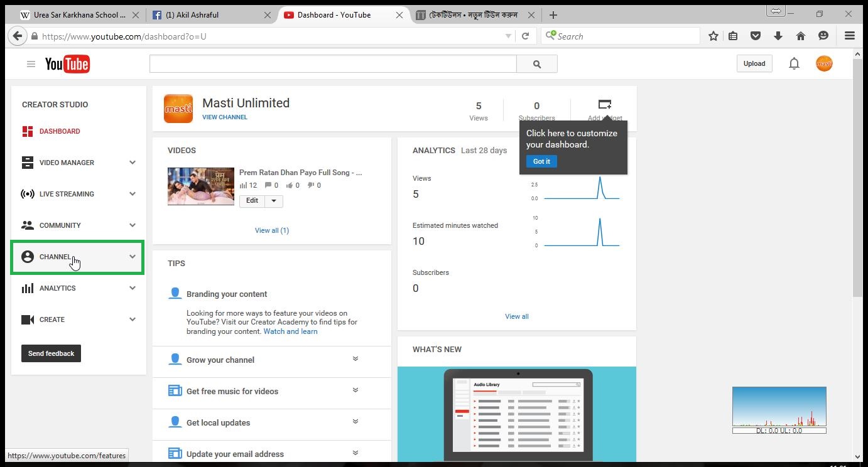Screen dimensions: 868x467
Task: Click the Video Manager sidebar icon
Action: tap(28, 163)
